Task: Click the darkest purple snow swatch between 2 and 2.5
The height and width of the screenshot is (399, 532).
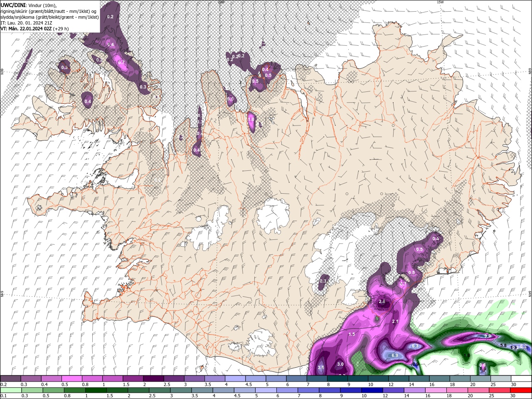Action: 153,379
